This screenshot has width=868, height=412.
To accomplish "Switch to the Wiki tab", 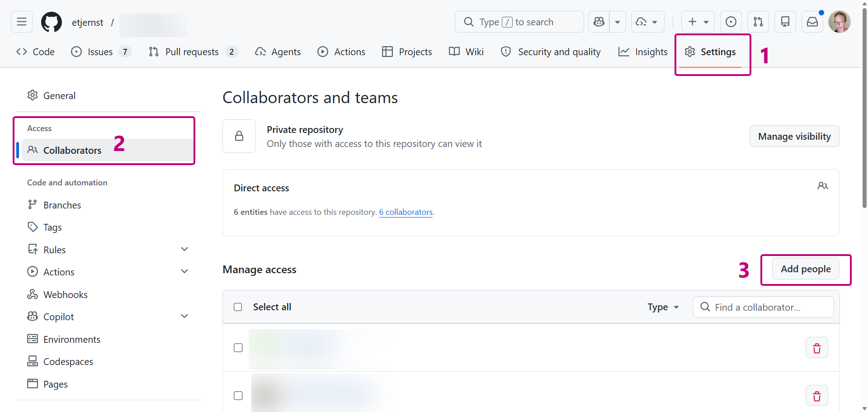I will point(466,52).
